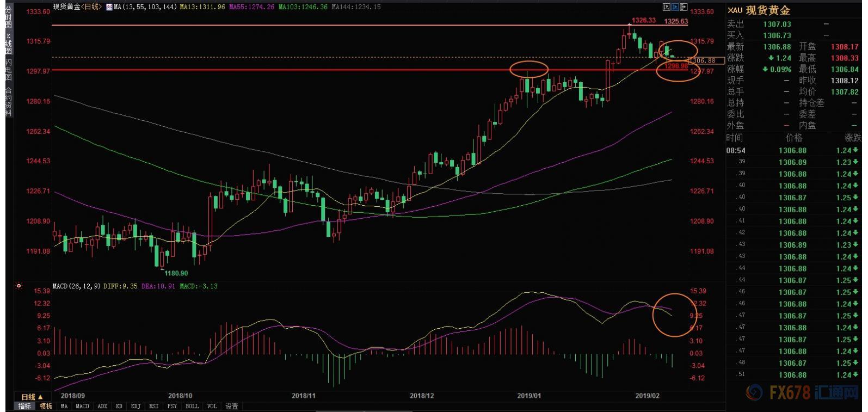Click the MA55:1274.26 legend value
The image size is (868, 412).
[x=252, y=7]
